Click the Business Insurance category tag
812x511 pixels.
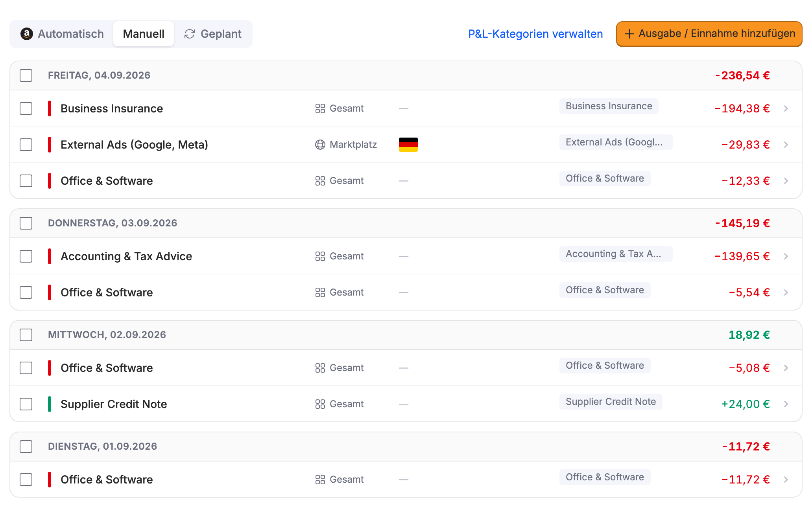click(609, 106)
